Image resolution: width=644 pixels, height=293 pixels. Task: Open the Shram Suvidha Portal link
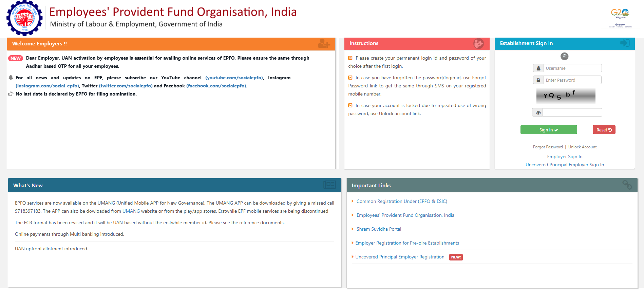379,229
